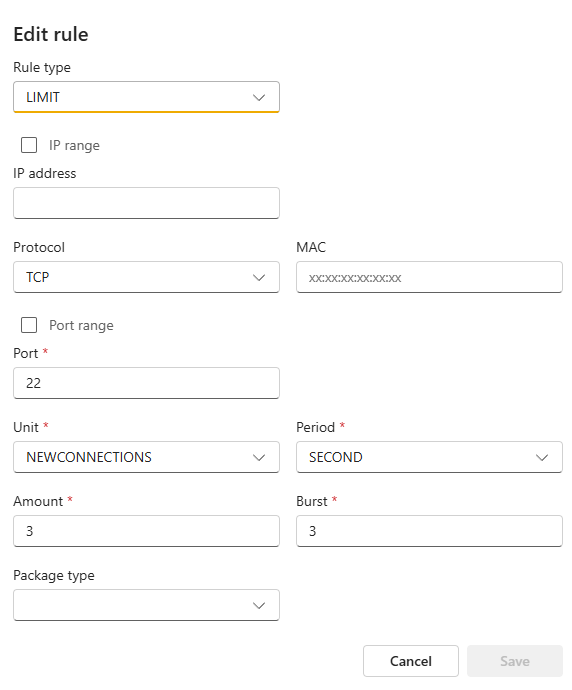Screen dimensions: 572x690
Task: Click the chevron arrow in Unit field
Action: pos(259,457)
